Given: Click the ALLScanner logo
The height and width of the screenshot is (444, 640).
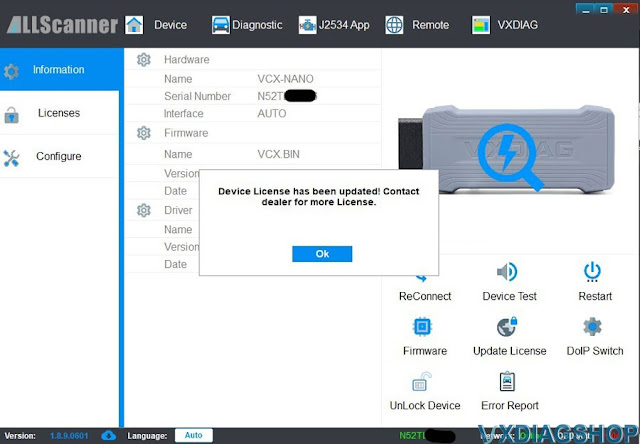Looking at the screenshot, I should tap(62, 24).
